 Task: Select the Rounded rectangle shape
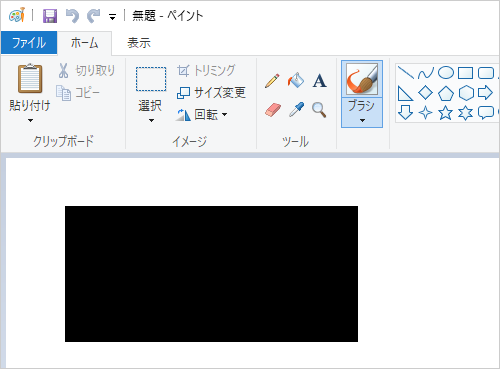(486, 73)
